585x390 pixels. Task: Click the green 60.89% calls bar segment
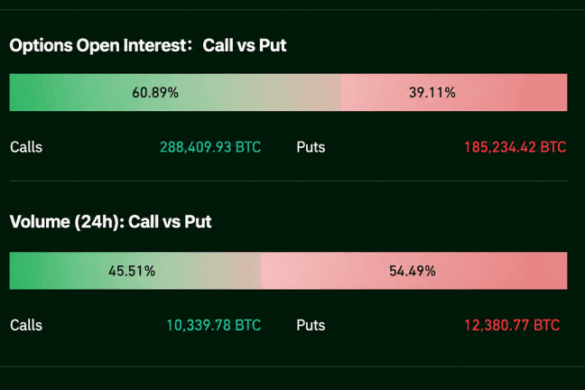pyautogui.click(x=175, y=92)
